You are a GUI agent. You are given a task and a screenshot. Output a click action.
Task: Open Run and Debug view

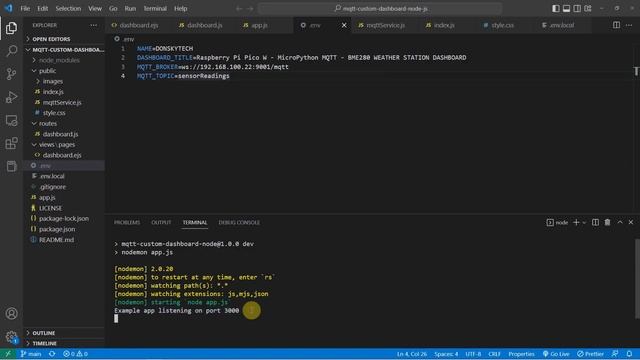pyautogui.click(x=11, y=97)
